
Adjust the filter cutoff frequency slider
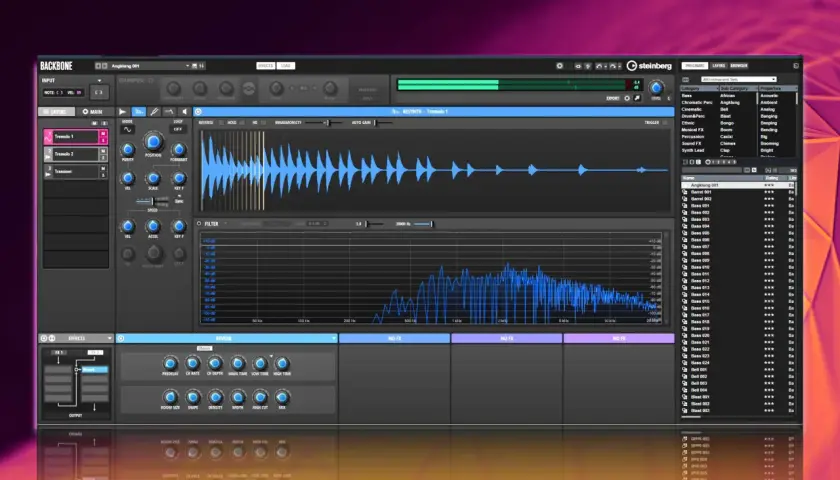pos(423,224)
